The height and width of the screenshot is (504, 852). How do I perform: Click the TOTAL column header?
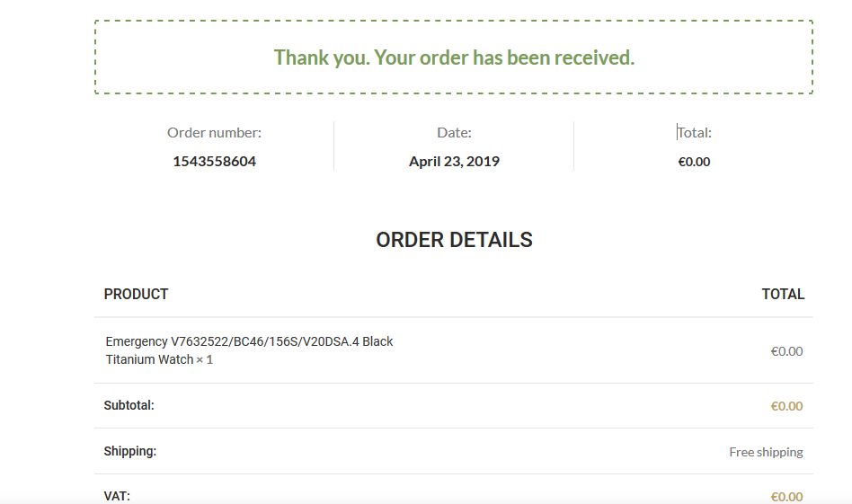(x=783, y=294)
